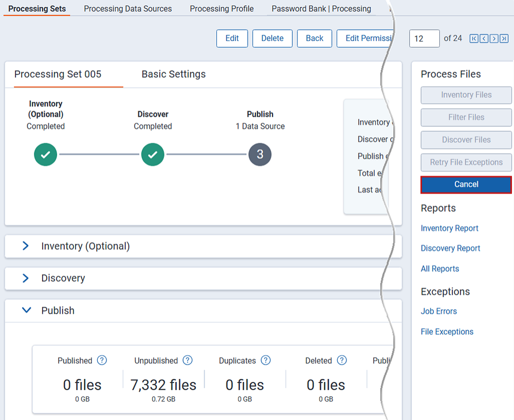Expand the Discovery section
The width and height of the screenshot is (514, 420).
(x=26, y=278)
